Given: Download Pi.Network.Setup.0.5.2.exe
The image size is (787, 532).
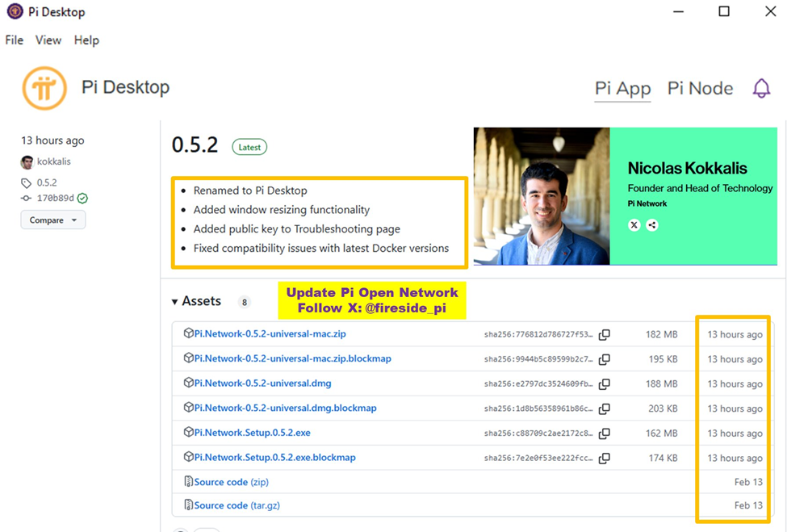Looking at the screenshot, I should pos(252,433).
